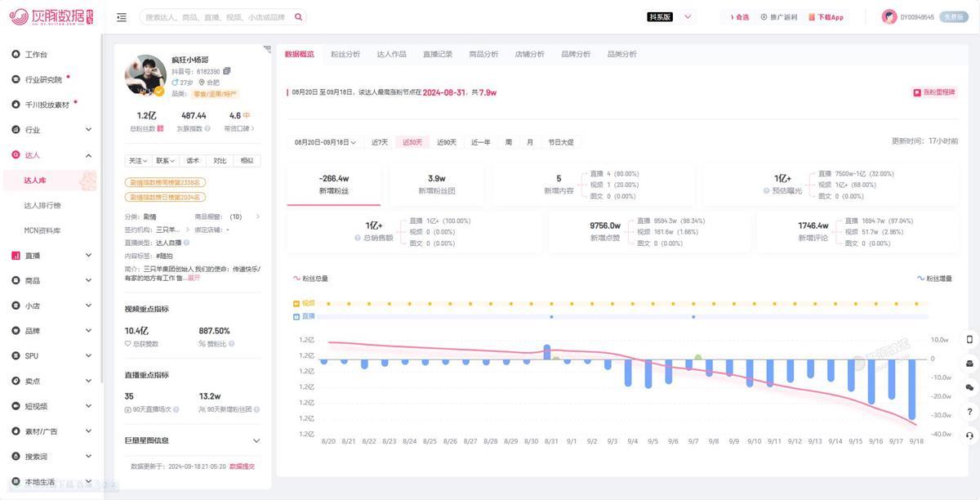Viewport: 980px width, 500px height.
Task: Copy the Douyin ID with copy icon
Action: (x=226, y=72)
